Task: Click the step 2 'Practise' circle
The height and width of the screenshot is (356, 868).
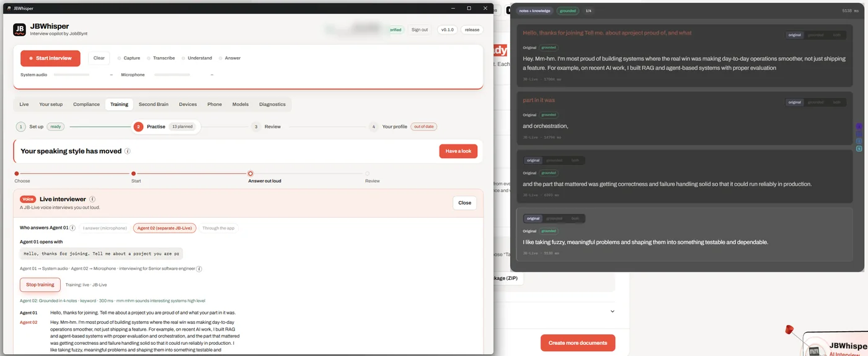Action: tap(138, 127)
